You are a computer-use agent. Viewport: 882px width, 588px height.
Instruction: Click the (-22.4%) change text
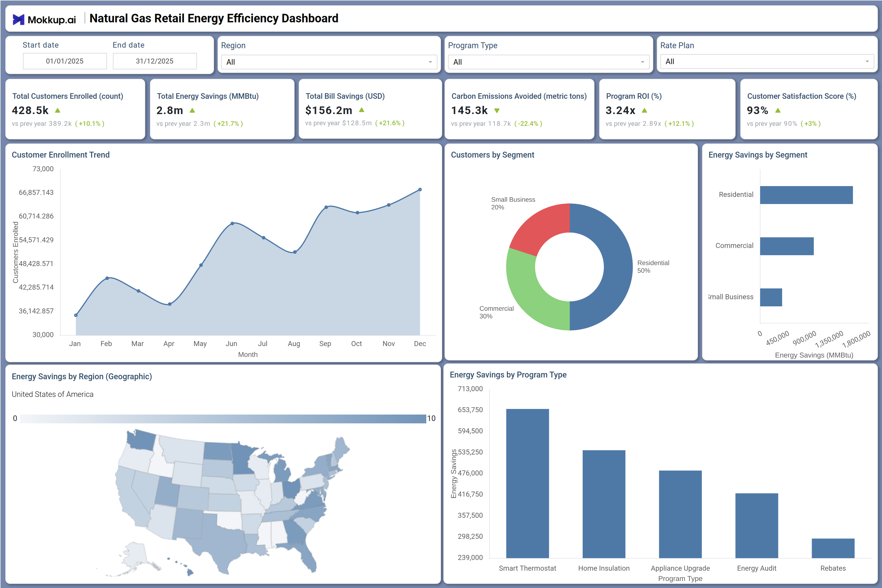tap(528, 123)
